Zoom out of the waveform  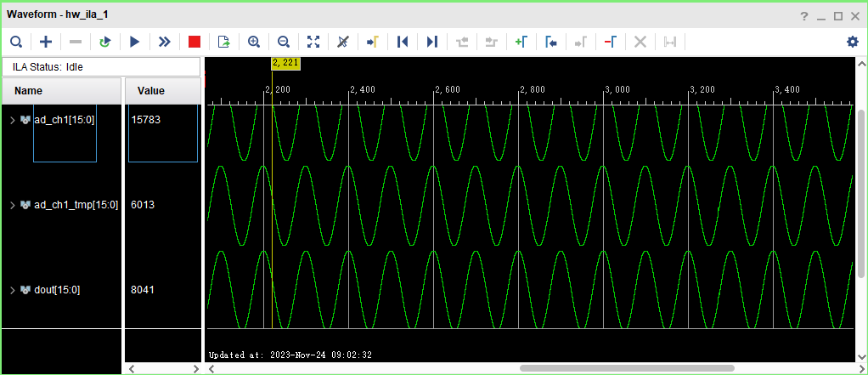click(x=284, y=42)
